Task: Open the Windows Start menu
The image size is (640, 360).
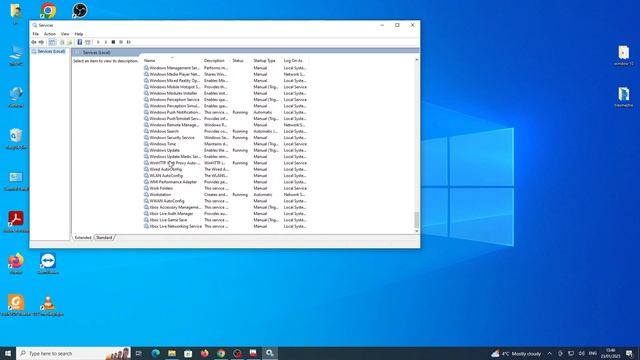Action: point(8,353)
